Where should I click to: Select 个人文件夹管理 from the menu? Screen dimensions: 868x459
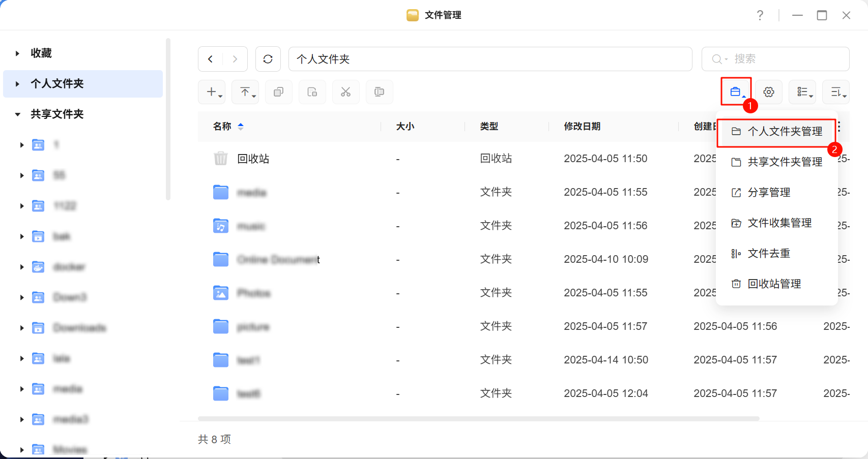[785, 132]
